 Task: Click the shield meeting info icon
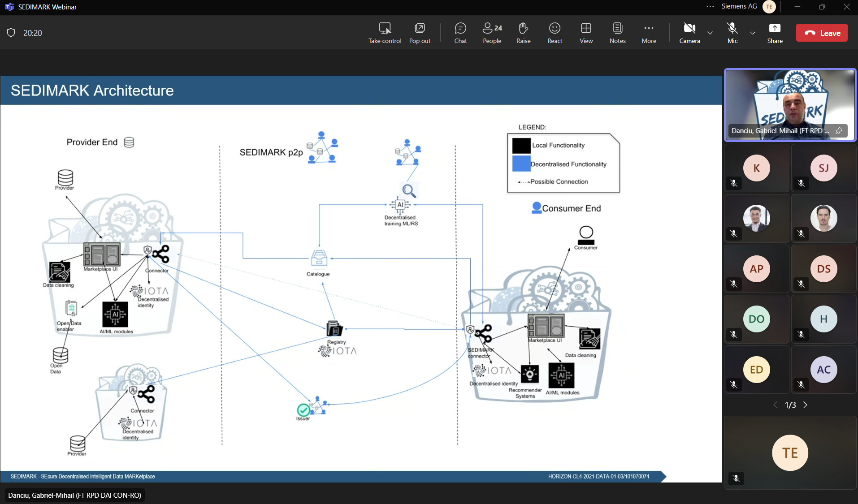coord(11,33)
